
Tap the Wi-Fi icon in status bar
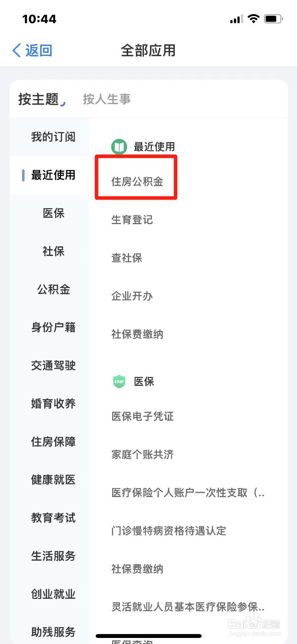254,19
